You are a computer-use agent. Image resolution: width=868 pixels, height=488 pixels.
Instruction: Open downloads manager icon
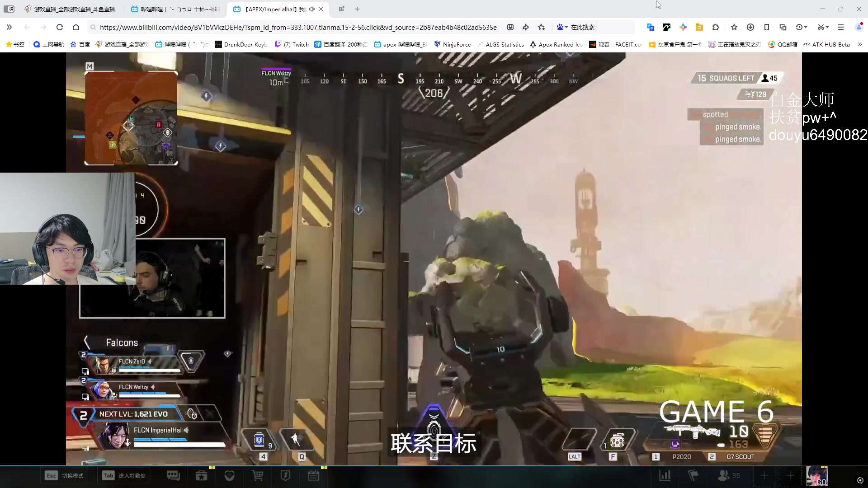(750, 27)
